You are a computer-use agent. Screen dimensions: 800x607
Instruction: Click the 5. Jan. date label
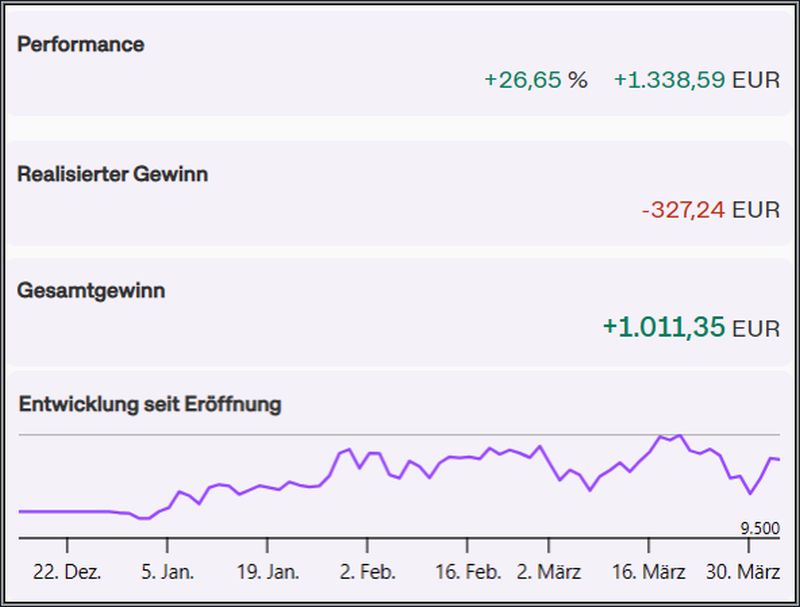pos(167,573)
